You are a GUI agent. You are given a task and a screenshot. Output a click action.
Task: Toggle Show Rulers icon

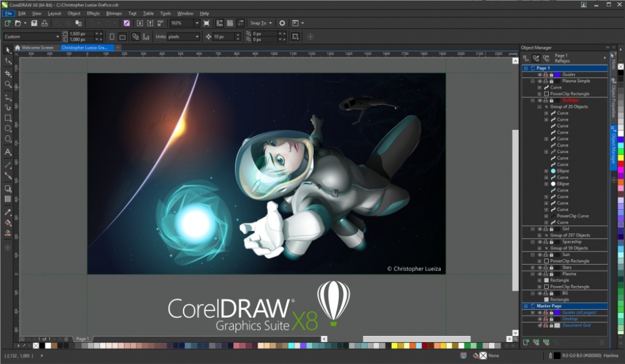219,23
